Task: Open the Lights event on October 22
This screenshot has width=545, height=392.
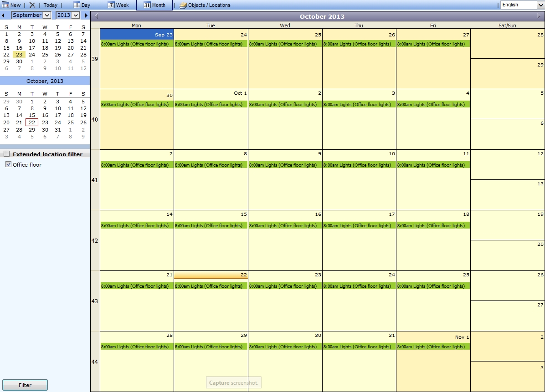Action: point(211,286)
